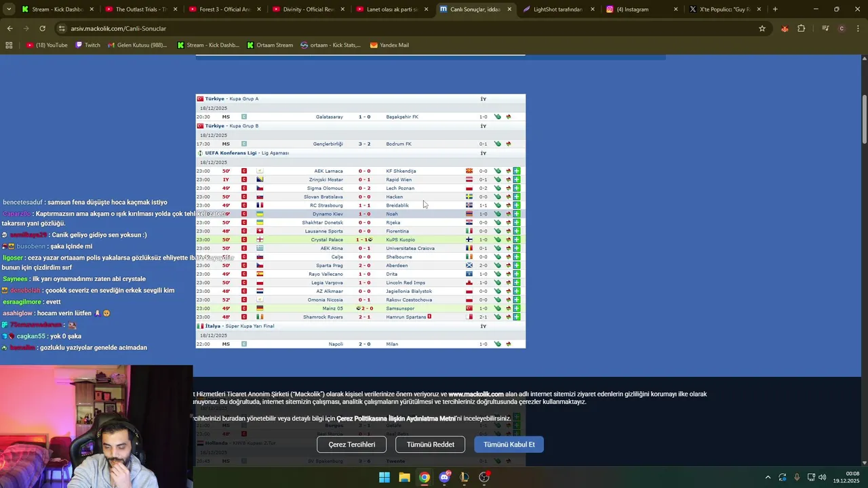
Task: Switch to the LightShot tab
Action: click(x=559, y=9)
